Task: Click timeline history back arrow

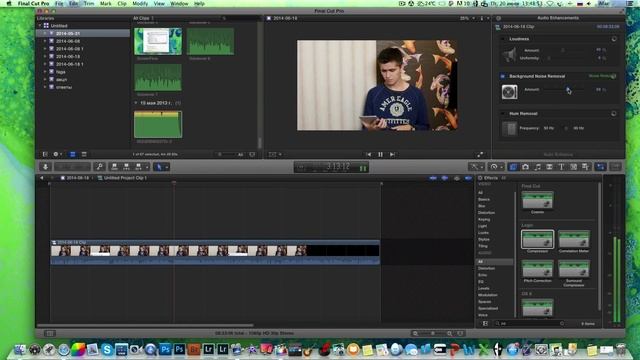Action: pyautogui.click(x=42, y=178)
